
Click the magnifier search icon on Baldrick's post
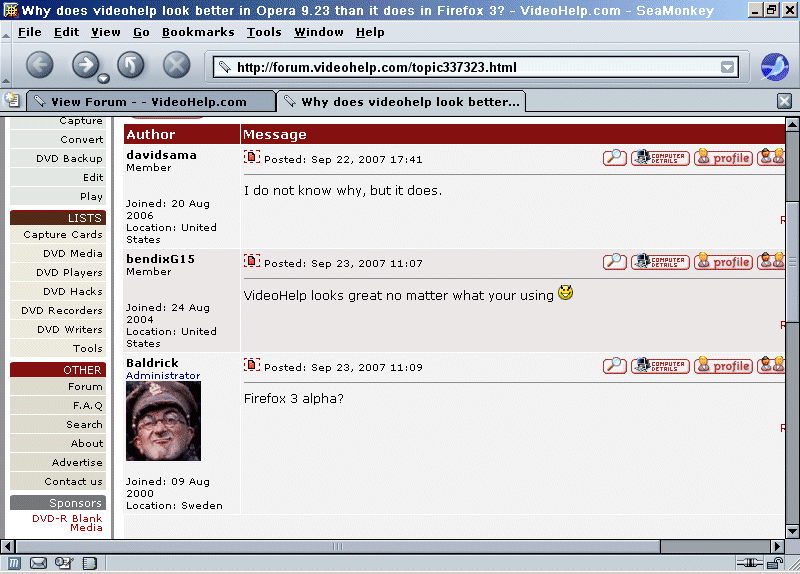tap(614, 366)
